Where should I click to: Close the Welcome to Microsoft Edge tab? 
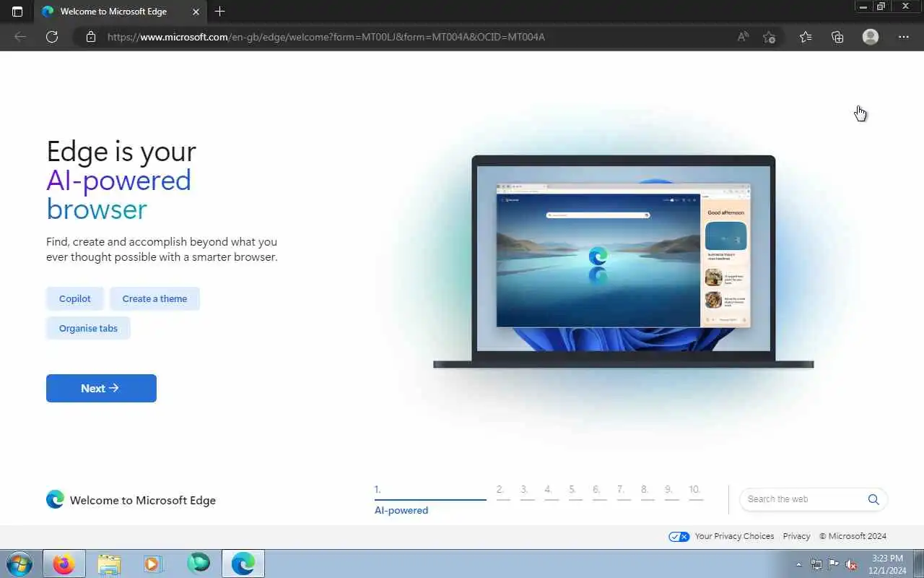(x=196, y=12)
